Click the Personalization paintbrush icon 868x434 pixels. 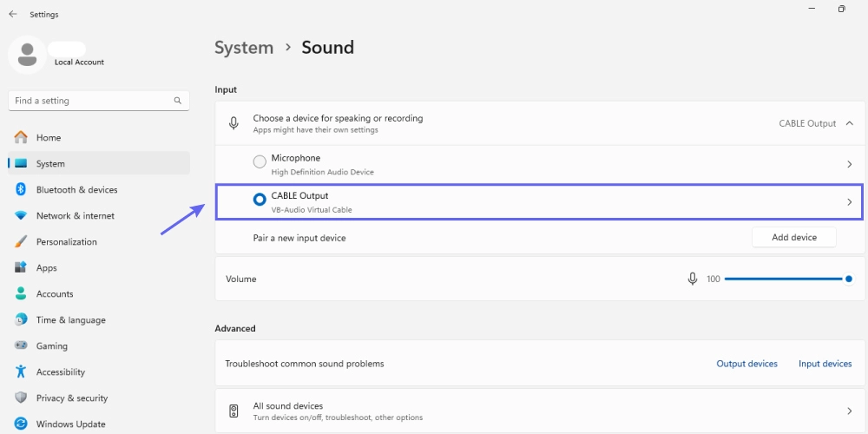(21, 242)
